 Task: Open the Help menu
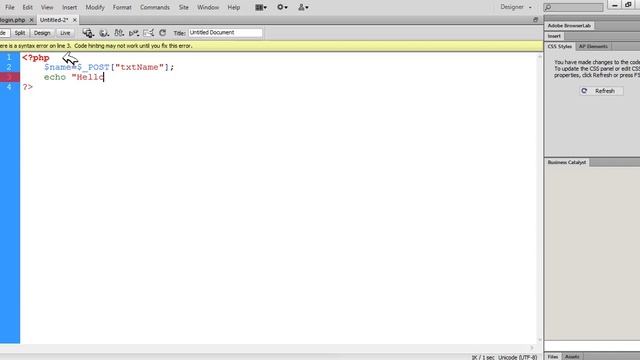[x=233, y=7]
